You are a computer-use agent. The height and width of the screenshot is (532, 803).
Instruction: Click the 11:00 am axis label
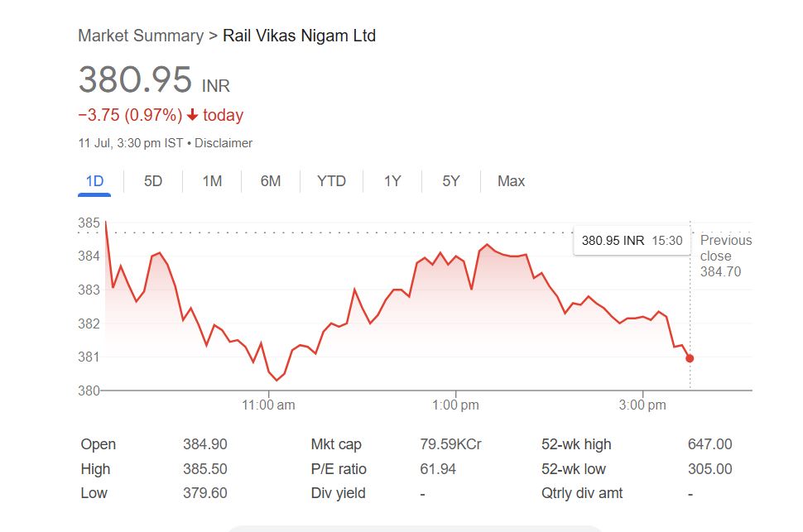(x=268, y=405)
